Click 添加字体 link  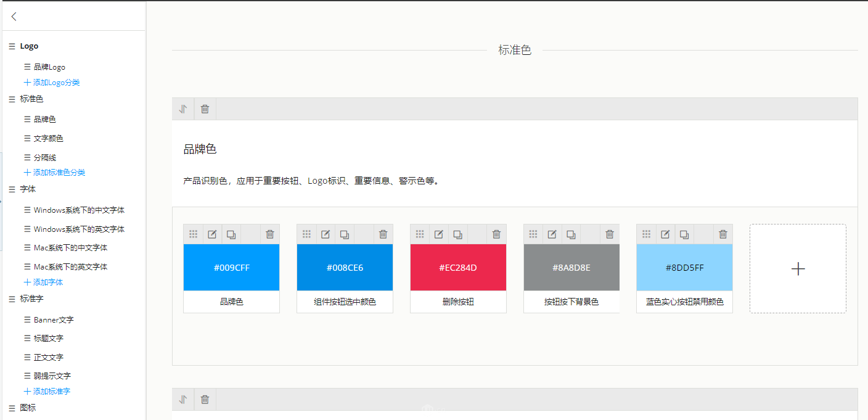(43, 282)
